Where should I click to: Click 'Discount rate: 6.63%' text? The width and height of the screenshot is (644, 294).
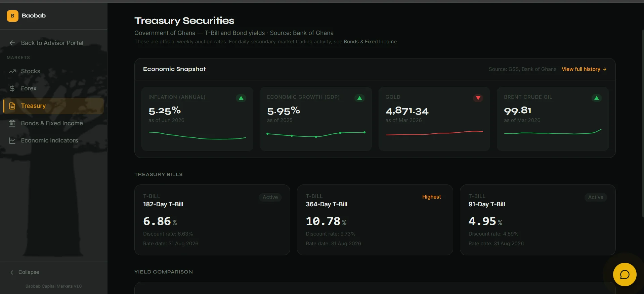pos(168,234)
